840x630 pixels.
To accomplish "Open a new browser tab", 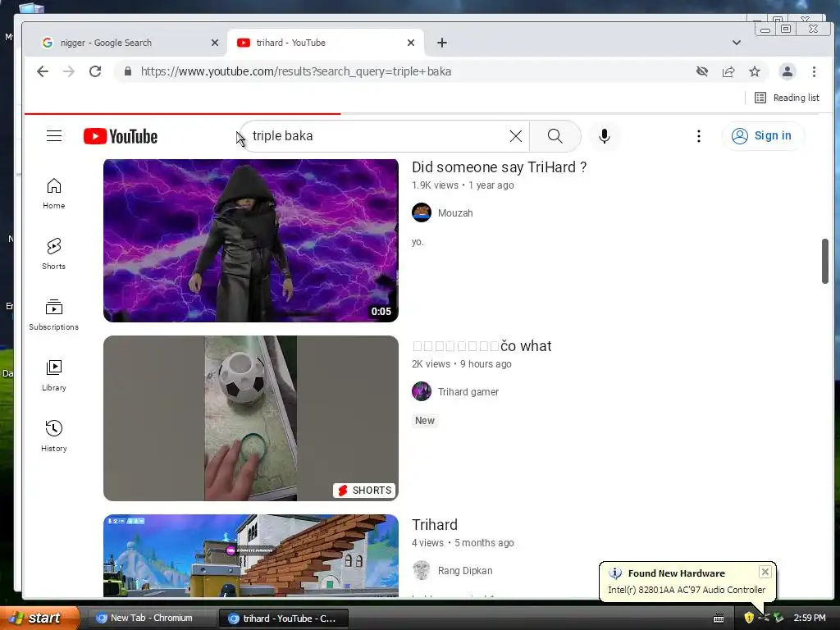I will (442, 43).
